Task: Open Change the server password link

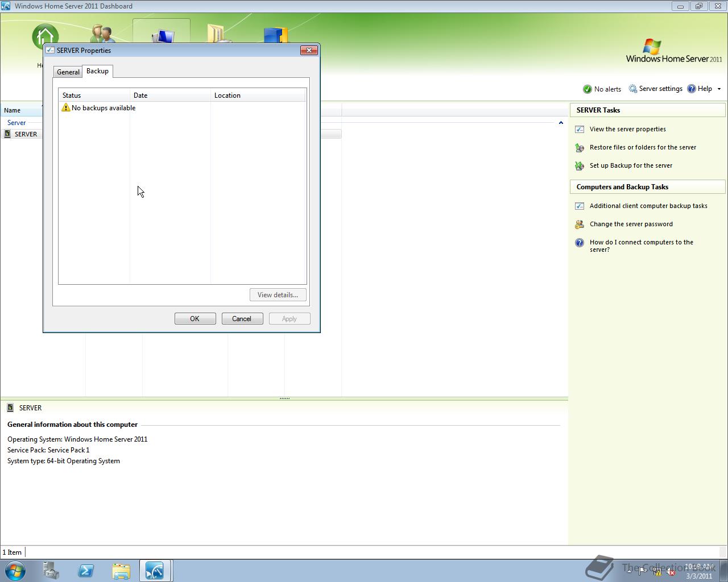Action: click(x=631, y=224)
